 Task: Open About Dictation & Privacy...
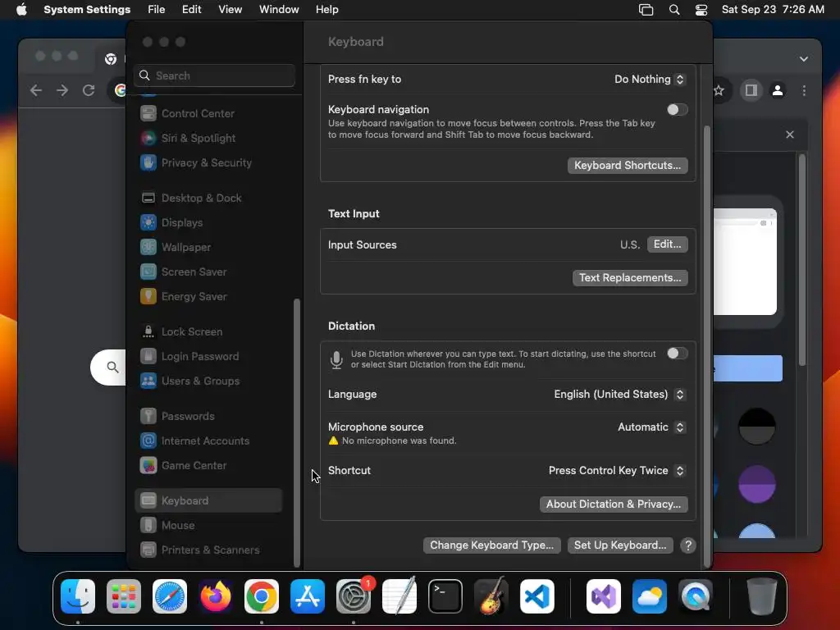click(x=614, y=504)
